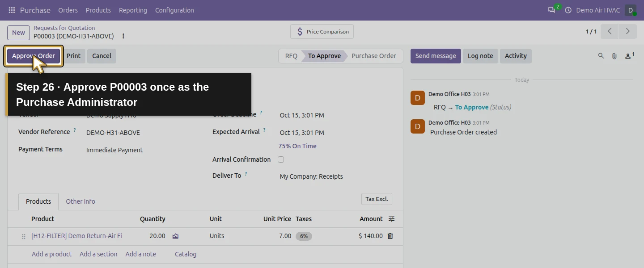Click the 6% tax tag

tap(304, 236)
